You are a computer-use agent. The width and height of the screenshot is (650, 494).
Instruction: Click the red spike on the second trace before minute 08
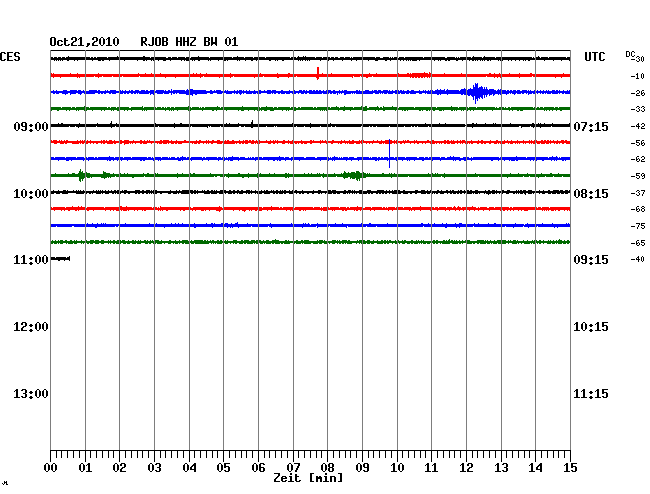click(x=318, y=73)
